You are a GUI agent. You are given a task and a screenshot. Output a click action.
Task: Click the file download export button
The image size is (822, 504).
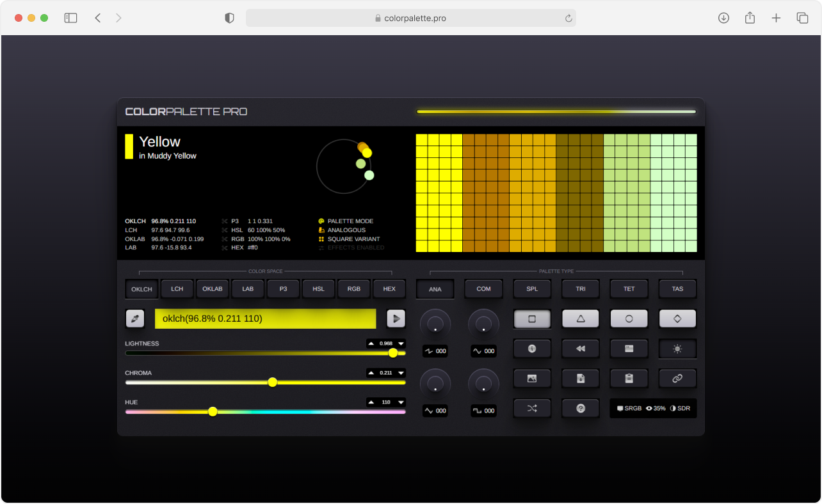point(581,379)
